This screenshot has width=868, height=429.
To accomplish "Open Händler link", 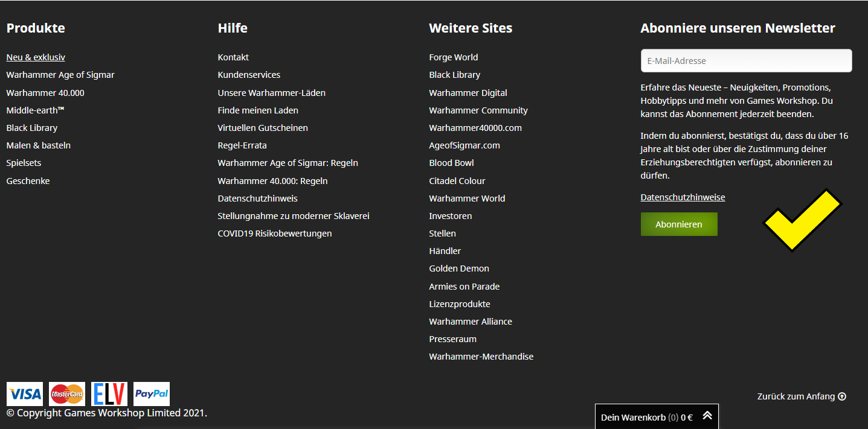I will click(x=445, y=251).
